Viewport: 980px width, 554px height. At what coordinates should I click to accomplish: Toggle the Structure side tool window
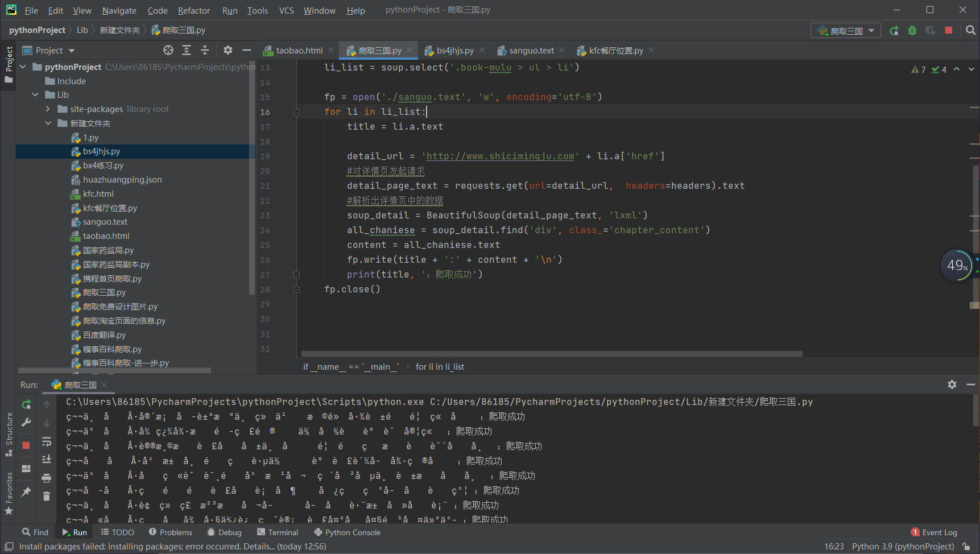tap(9, 435)
